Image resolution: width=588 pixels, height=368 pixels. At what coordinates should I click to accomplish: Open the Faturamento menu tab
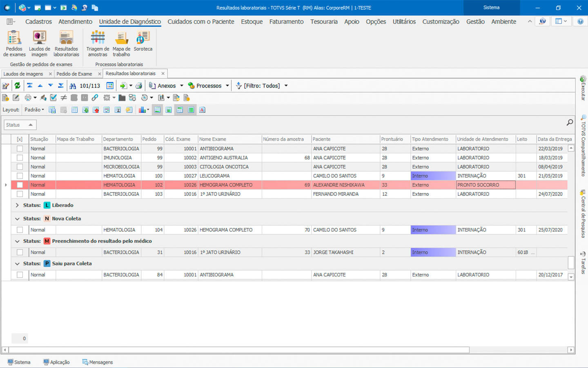286,22
